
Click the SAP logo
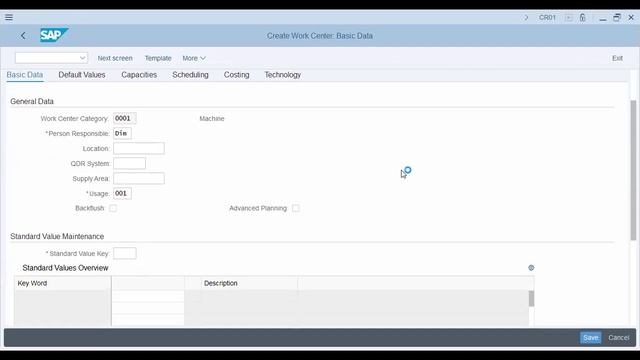click(54, 36)
